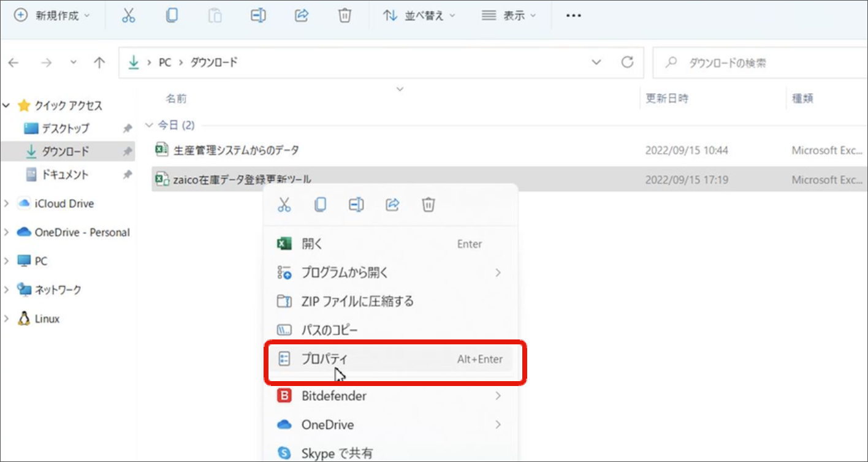This screenshot has height=462, width=868.
Task: Click the Share icon in top toolbar
Action: pos(302,16)
